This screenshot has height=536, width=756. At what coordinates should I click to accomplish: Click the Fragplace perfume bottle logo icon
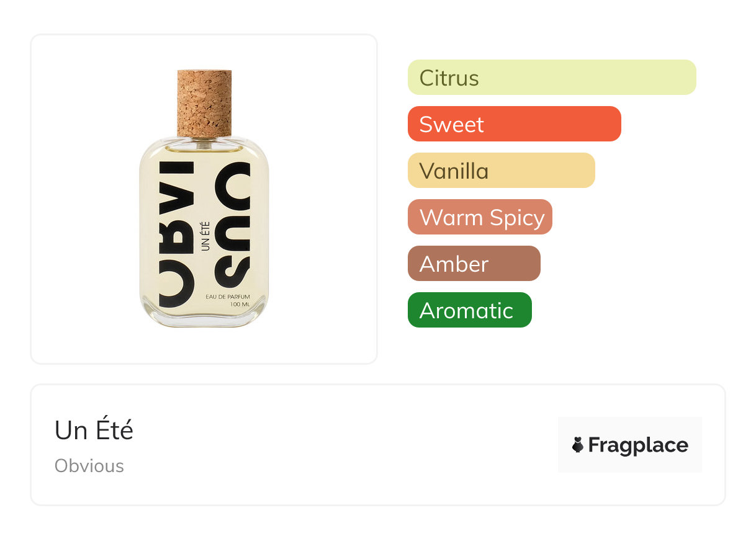pyautogui.click(x=578, y=445)
